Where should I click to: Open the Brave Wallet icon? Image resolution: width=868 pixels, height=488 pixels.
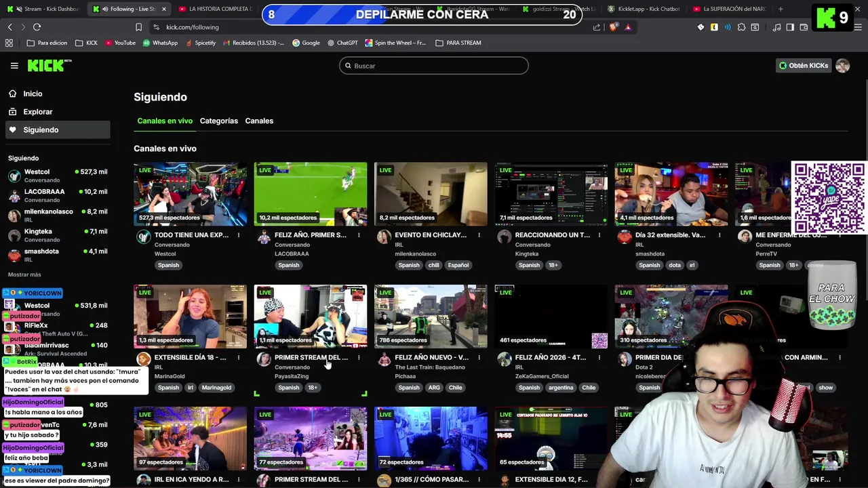coord(804,27)
